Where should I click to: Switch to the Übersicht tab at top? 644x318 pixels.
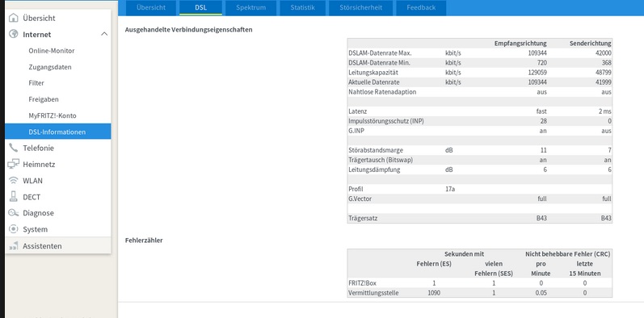pyautogui.click(x=151, y=7)
